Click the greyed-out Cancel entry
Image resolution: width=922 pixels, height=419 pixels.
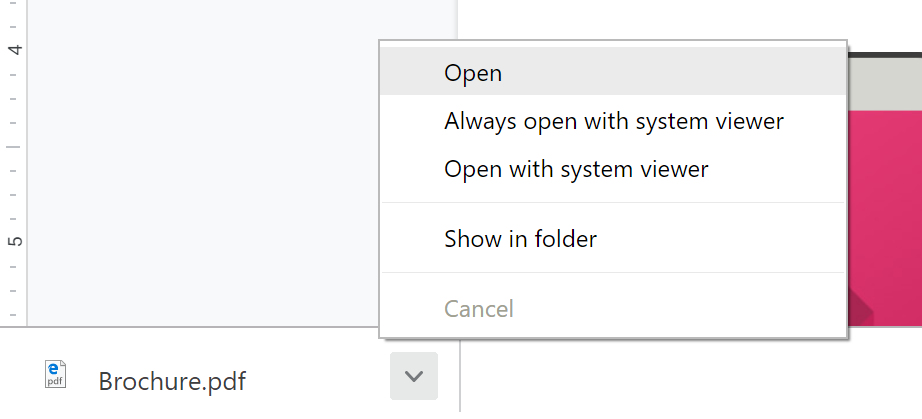[x=479, y=309]
